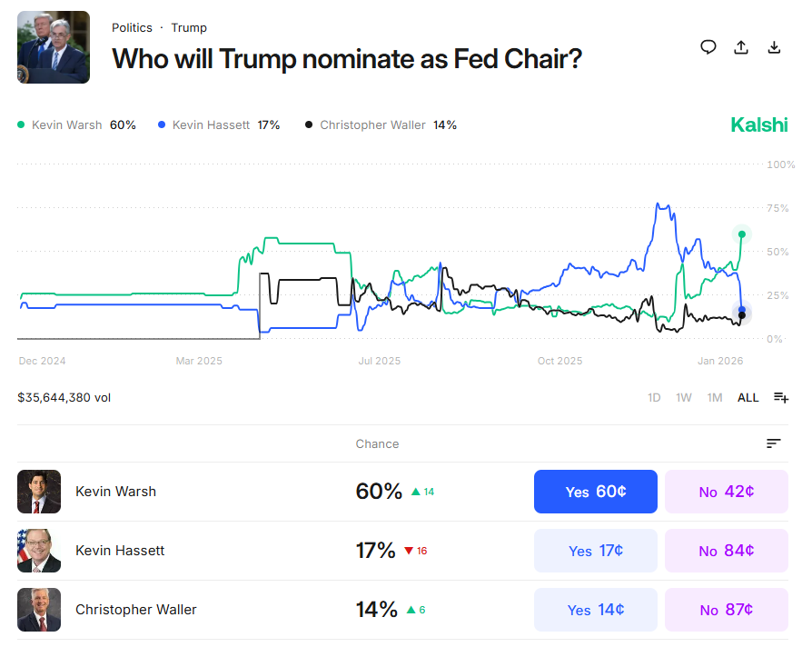812x647 pixels.
Task: Click the Kalshi logo
Action: (x=759, y=125)
